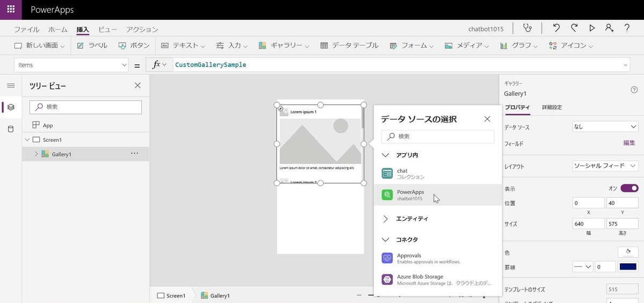Open the Data sources cylinder icon
This screenshot has width=644, height=303.
click(11, 129)
